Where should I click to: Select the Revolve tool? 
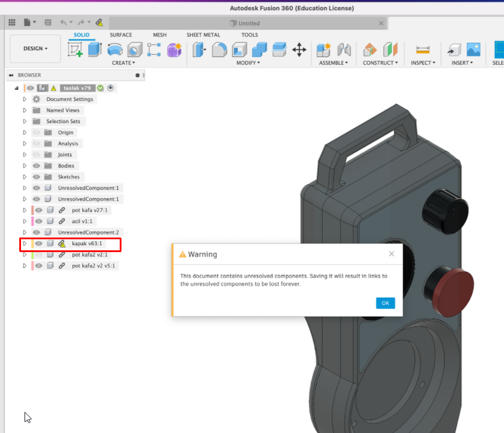point(114,50)
